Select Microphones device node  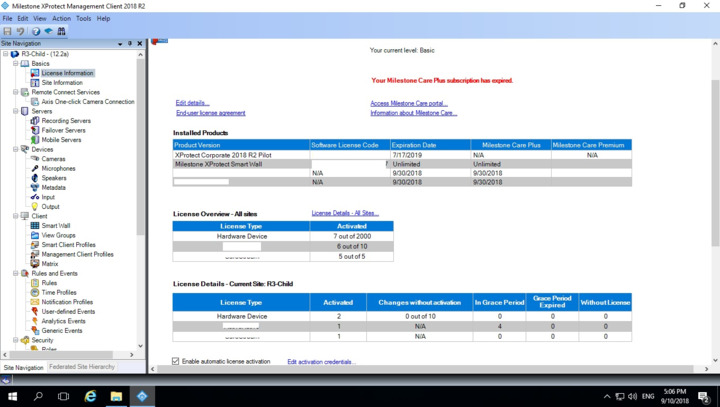(58, 169)
